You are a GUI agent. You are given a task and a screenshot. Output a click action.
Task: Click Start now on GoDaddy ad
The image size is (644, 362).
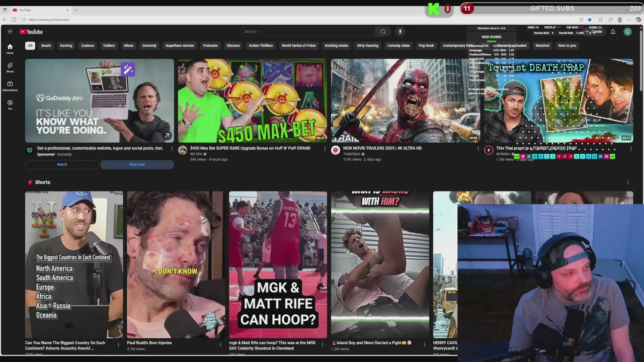tap(137, 164)
